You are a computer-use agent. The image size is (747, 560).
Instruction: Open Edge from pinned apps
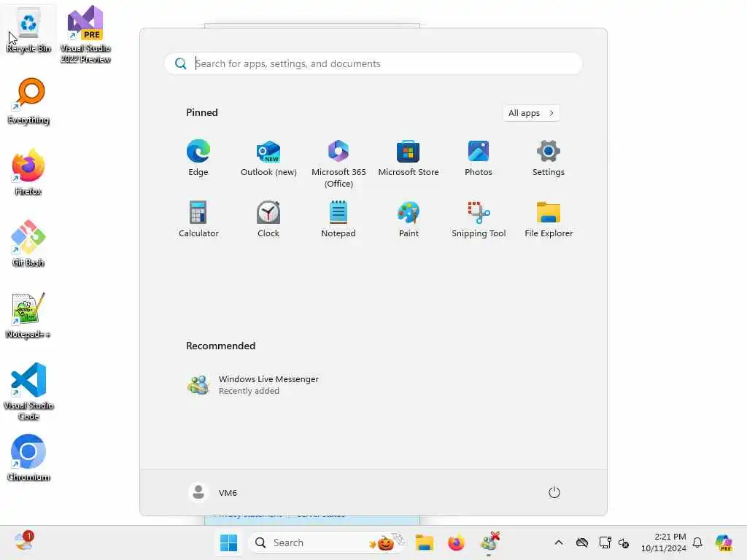(x=198, y=158)
